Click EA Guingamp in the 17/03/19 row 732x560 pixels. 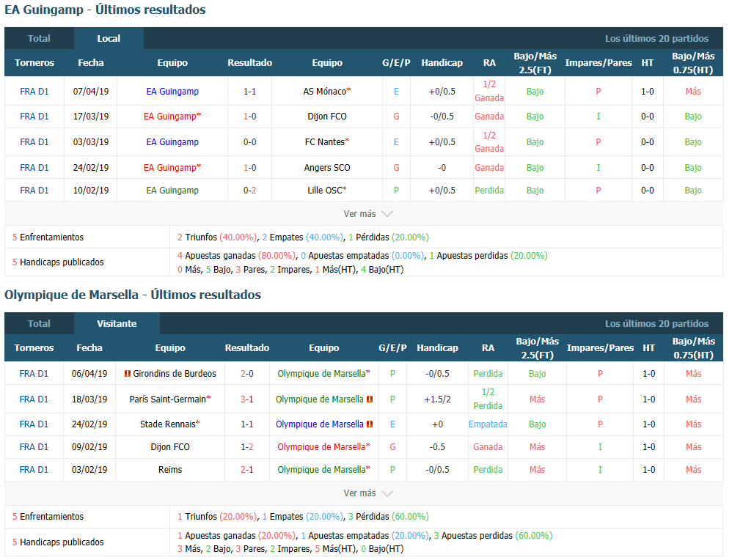(170, 117)
